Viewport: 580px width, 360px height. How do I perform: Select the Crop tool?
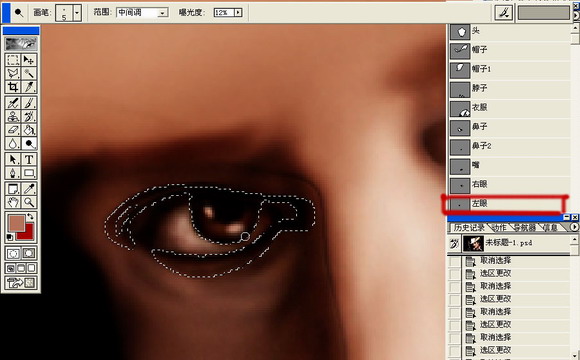(13, 87)
